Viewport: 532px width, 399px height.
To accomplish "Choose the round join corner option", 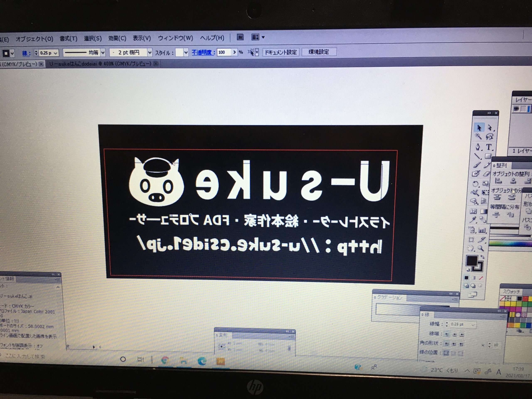I will click(454, 345).
